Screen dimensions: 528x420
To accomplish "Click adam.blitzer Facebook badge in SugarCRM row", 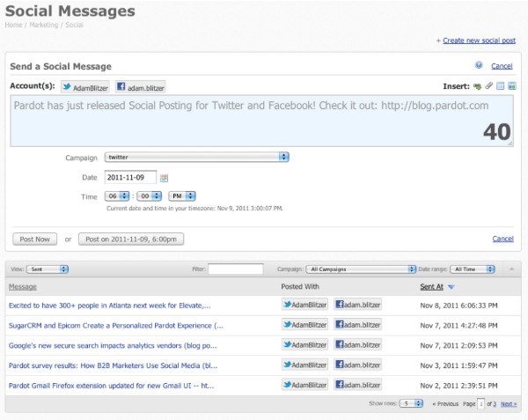I will (x=357, y=324).
